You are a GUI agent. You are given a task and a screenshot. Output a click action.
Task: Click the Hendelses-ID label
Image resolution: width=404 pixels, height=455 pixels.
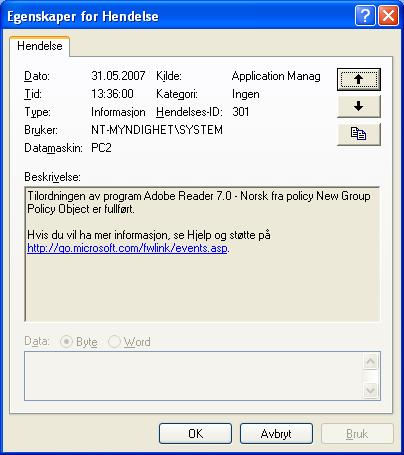click(x=189, y=112)
